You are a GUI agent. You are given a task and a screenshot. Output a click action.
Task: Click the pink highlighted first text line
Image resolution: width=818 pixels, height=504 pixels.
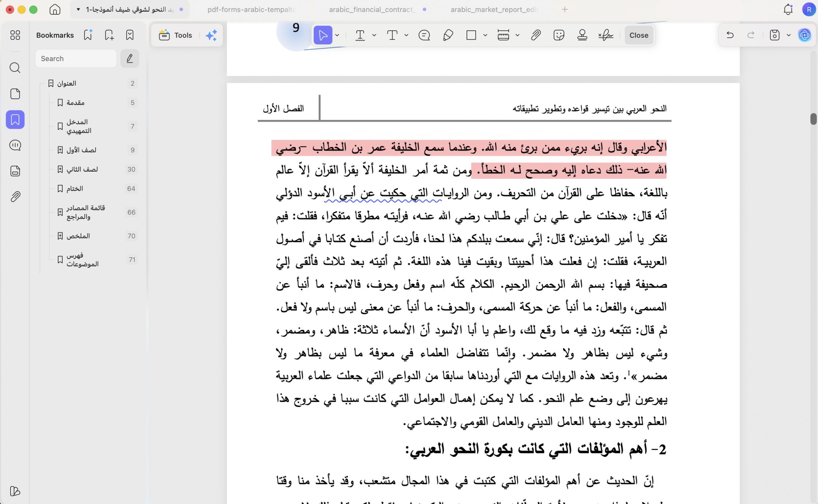click(469, 148)
